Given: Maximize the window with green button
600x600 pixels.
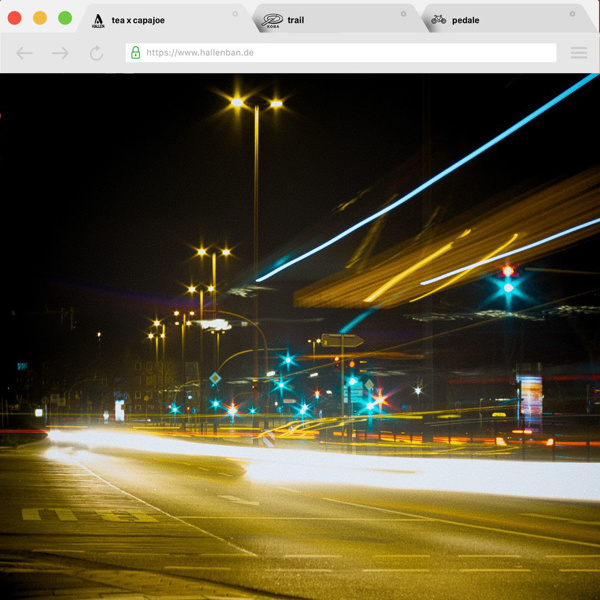Looking at the screenshot, I should tap(65, 18).
